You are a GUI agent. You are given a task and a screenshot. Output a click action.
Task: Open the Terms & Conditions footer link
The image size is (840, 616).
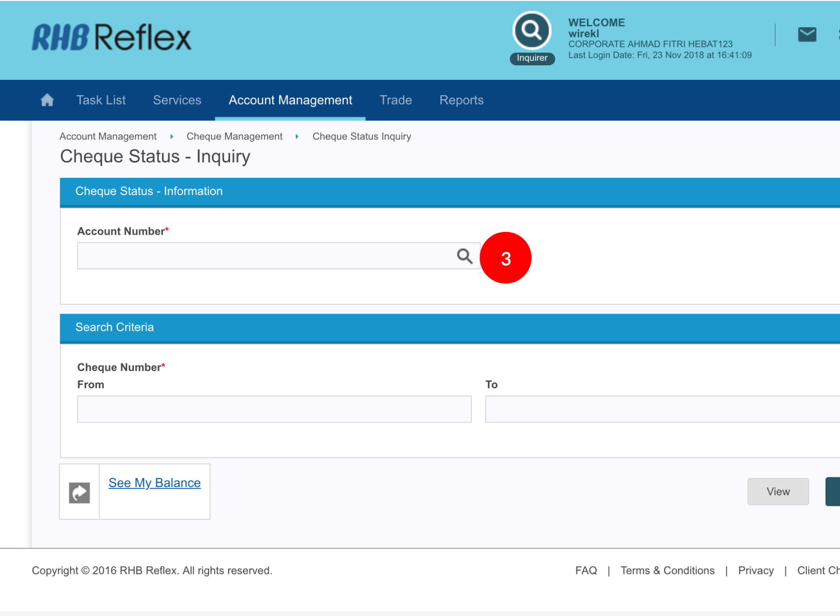point(667,570)
